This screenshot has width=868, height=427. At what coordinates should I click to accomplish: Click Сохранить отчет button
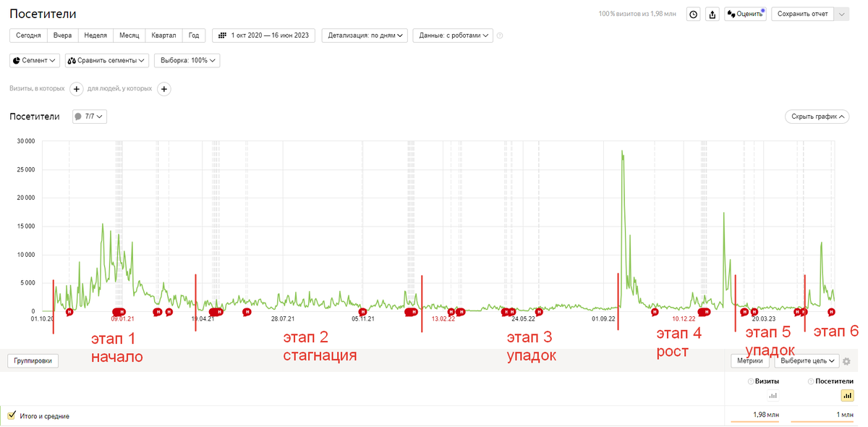(x=803, y=14)
